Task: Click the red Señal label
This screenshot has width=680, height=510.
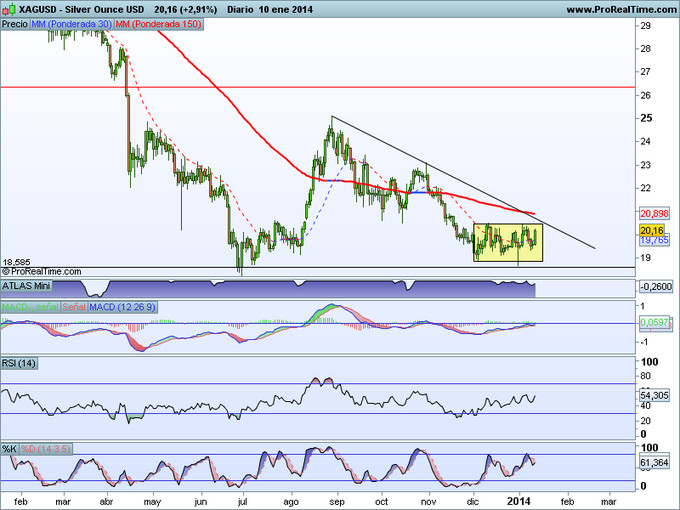Action: pos(74,305)
